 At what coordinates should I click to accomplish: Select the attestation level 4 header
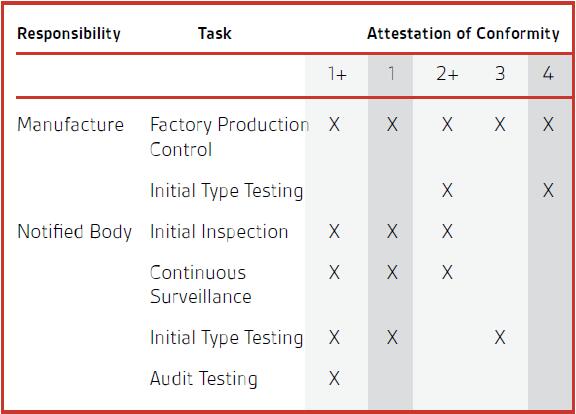coord(548,73)
